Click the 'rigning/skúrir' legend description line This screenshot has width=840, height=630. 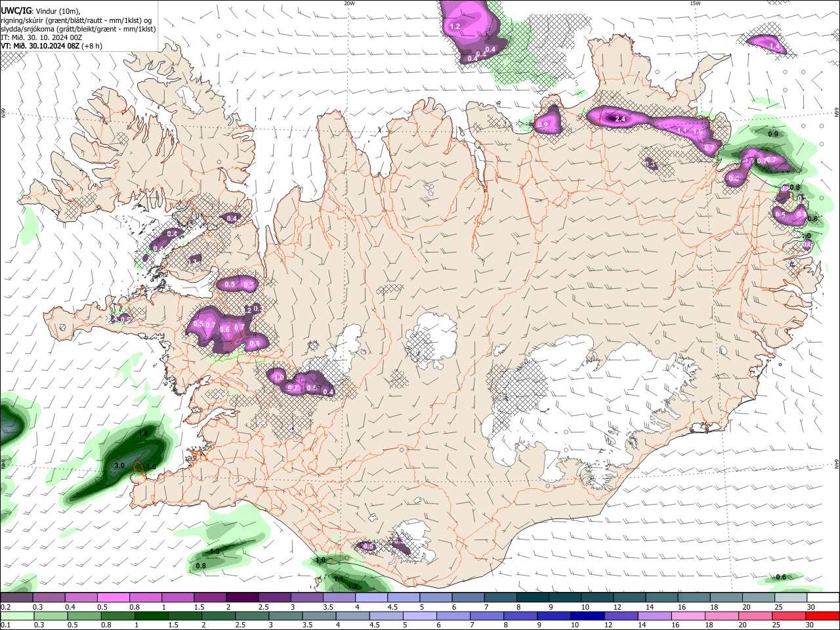pos(76,20)
